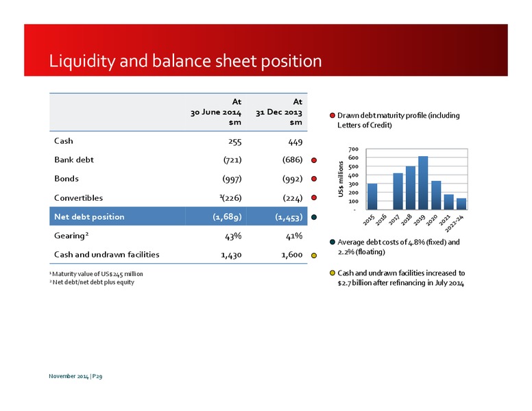Select the Convertibles row label
Viewport: 532px width, 411px height.
point(78,198)
